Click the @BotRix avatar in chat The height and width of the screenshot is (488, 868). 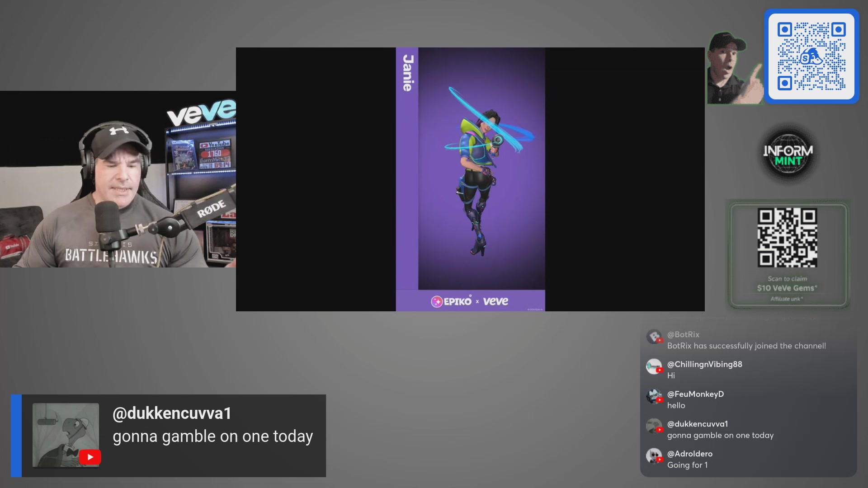pos(654,337)
